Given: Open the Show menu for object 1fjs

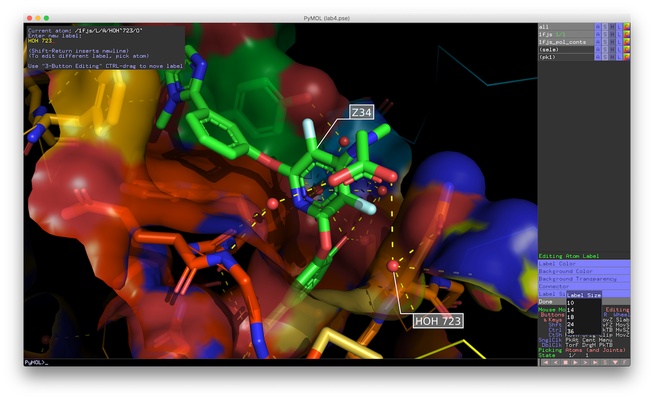Looking at the screenshot, I should 605,35.
